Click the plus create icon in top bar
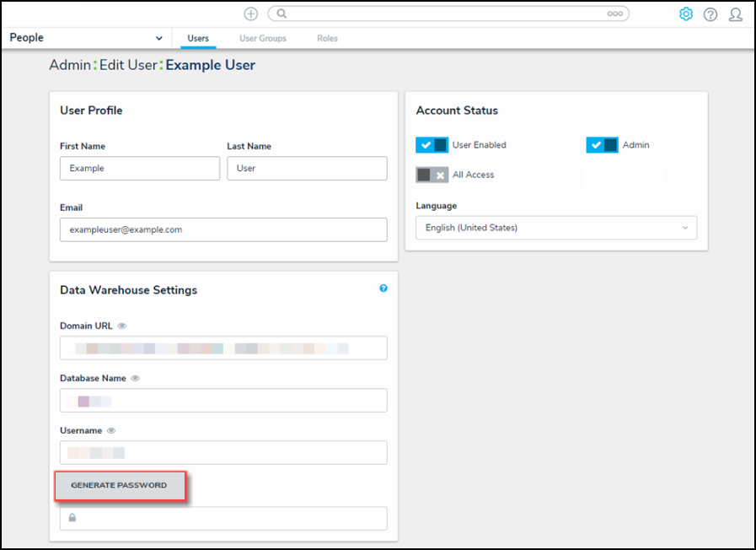This screenshot has width=756, height=550. (x=250, y=14)
